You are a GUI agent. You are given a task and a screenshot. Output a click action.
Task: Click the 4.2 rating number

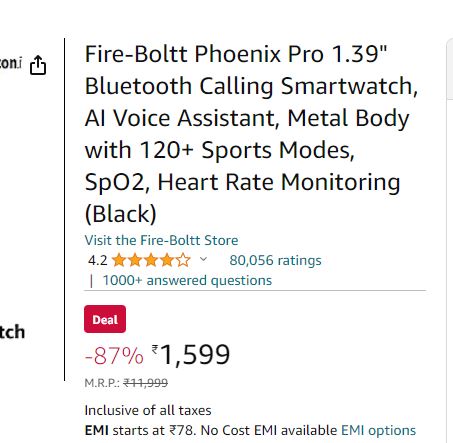98,260
